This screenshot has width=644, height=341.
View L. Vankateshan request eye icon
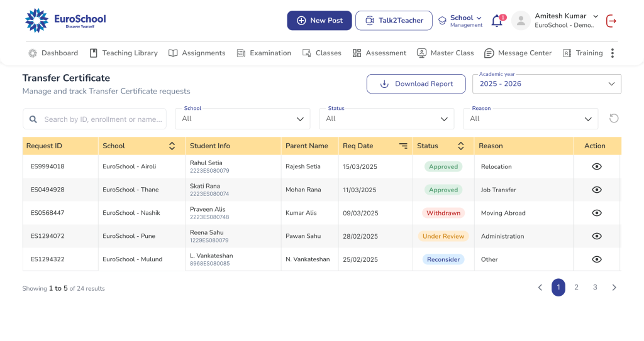[597, 259]
